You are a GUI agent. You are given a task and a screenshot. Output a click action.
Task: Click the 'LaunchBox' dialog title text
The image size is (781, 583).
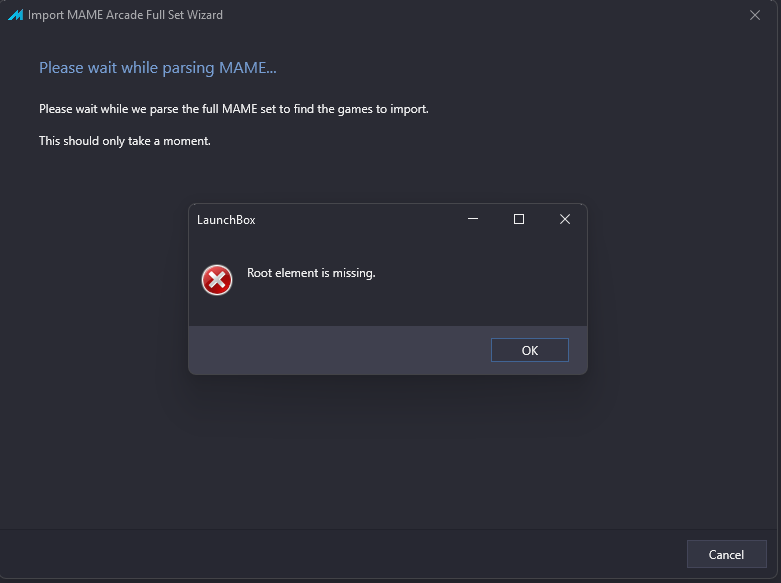226,220
